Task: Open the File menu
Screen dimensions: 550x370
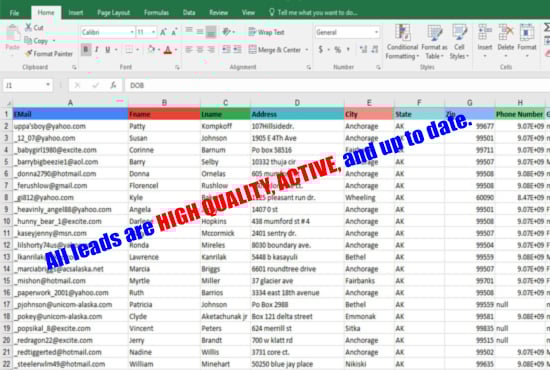Action: click(x=14, y=13)
